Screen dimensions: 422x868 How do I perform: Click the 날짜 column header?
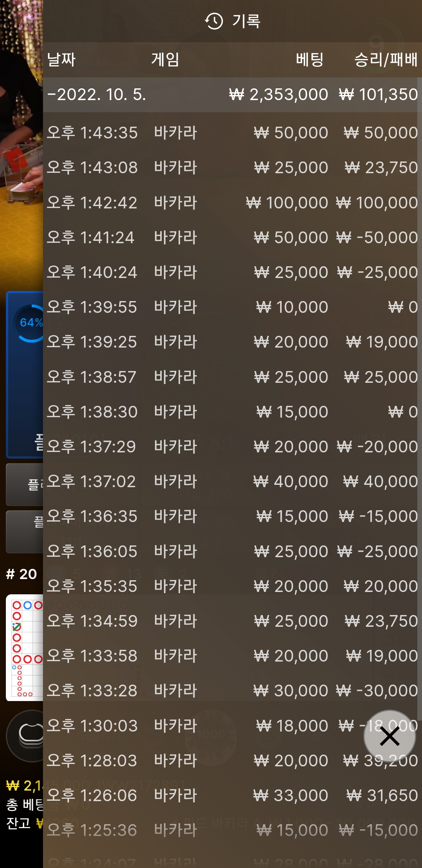(x=61, y=60)
